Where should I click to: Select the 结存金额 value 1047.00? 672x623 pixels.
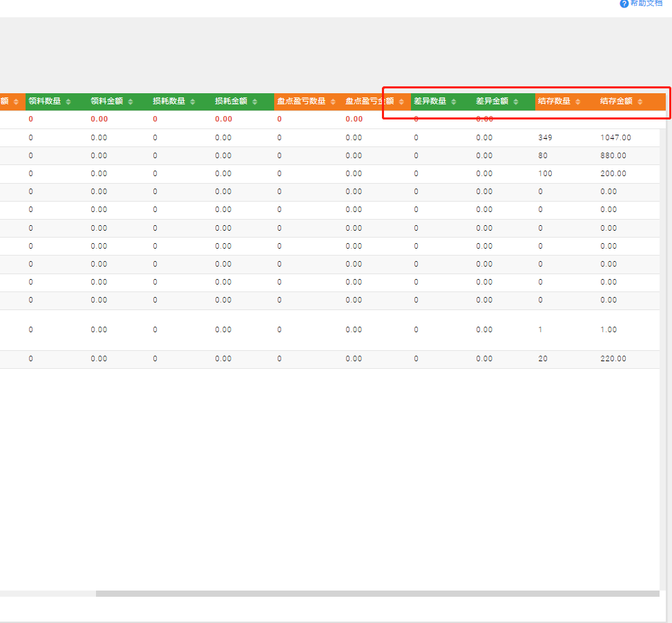[615, 137]
